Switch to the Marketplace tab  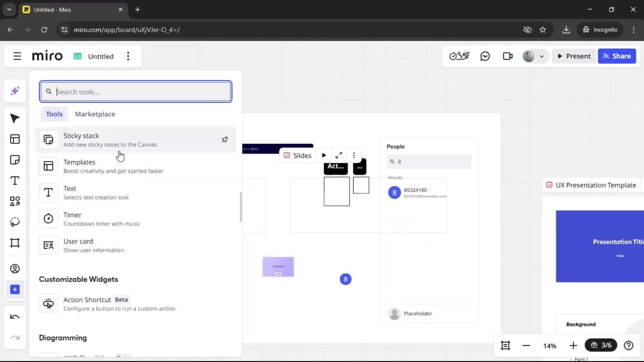(x=95, y=114)
